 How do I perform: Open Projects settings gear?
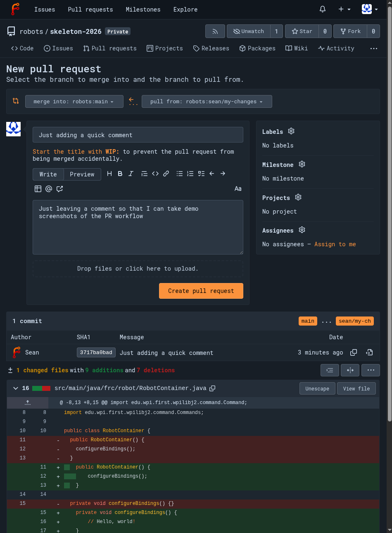point(298,197)
